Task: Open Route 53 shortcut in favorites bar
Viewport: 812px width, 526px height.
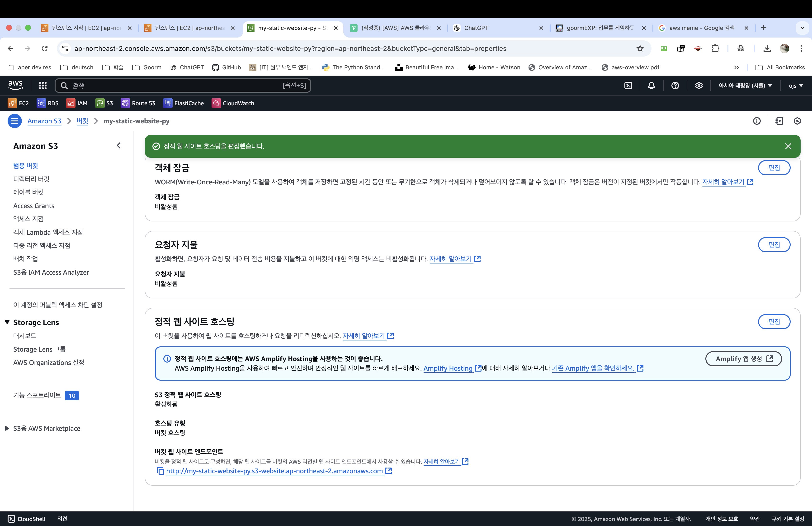Action: pyautogui.click(x=138, y=103)
